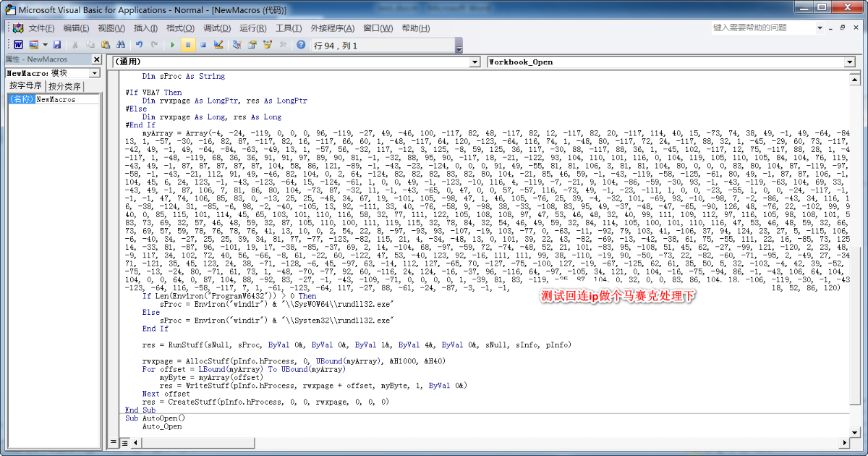Click the "#If VBA7 Then" code line
Screen dimensions: 868x456
(153, 93)
